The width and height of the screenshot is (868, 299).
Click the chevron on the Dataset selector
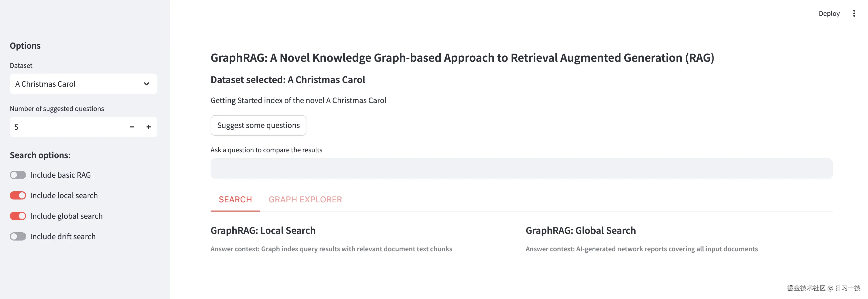coord(146,84)
